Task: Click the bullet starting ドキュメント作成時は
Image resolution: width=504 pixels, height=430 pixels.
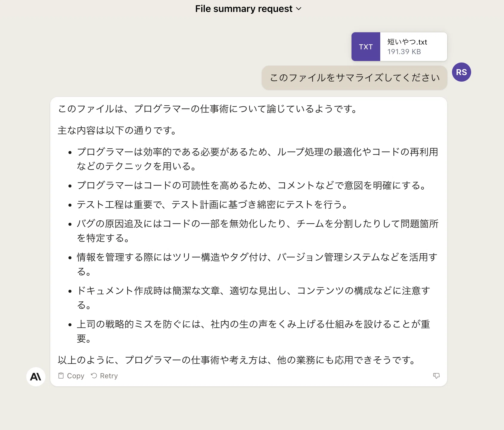Action: (x=254, y=298)
